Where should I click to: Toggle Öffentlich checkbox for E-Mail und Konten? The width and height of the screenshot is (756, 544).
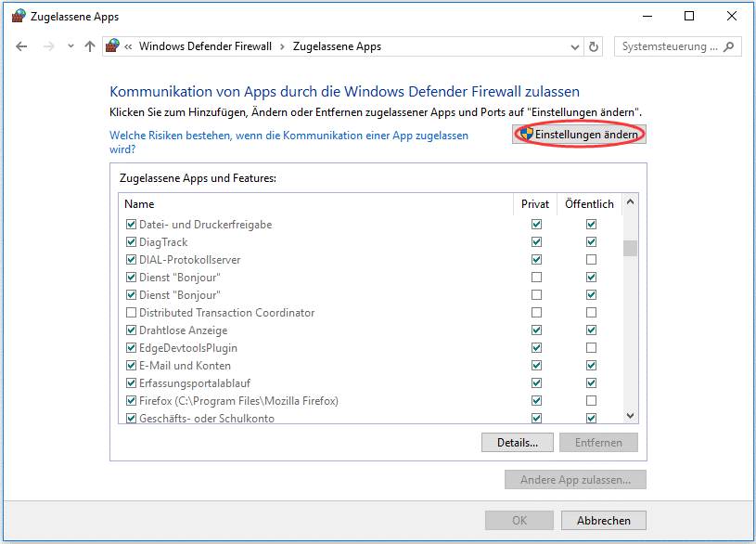point(591,366)
